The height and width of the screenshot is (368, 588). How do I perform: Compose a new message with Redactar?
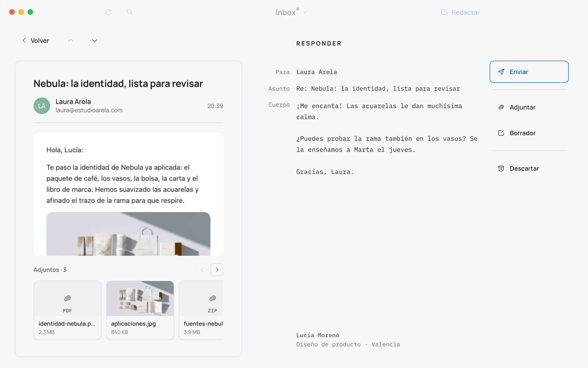point(460,12)
